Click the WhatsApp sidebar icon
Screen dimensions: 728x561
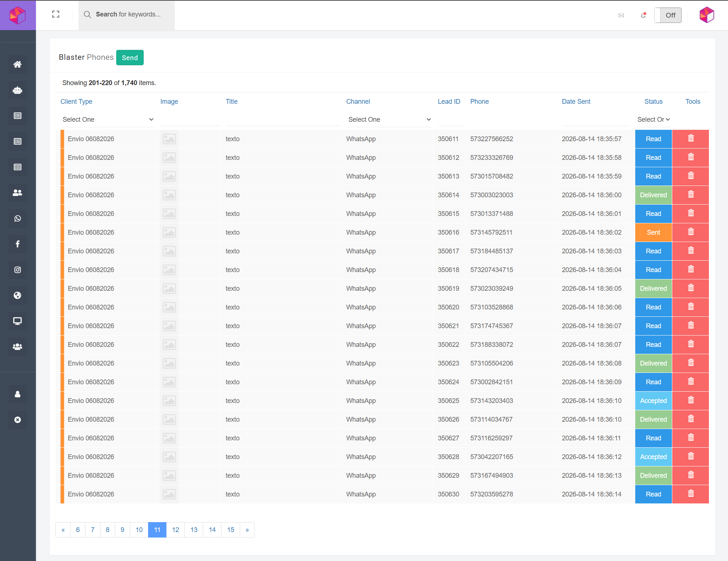tap(17, 219)
